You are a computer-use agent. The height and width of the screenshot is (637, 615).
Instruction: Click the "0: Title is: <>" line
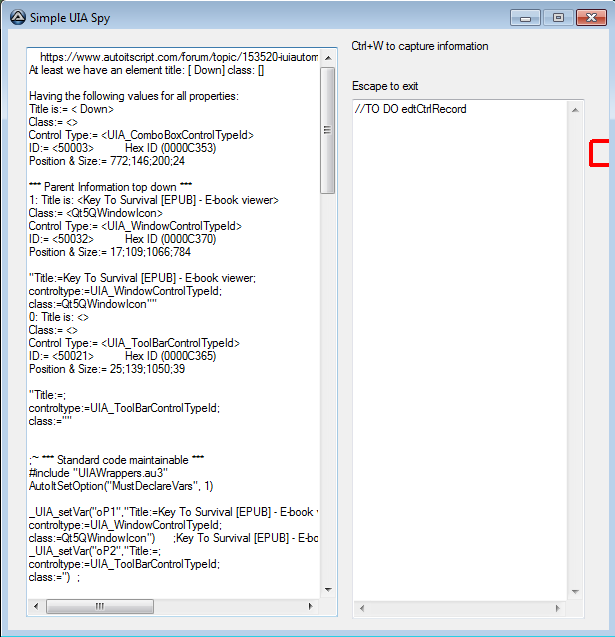click(59, 317)
